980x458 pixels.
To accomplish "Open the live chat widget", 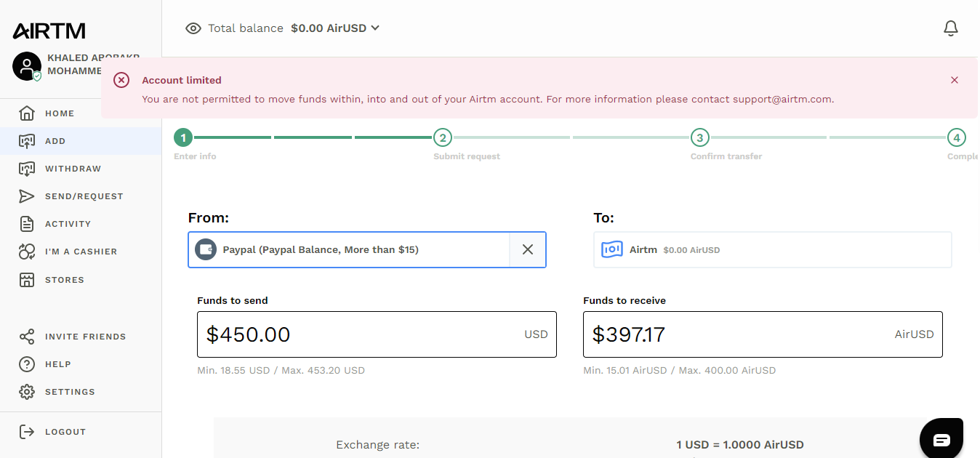I will (941, 439).
